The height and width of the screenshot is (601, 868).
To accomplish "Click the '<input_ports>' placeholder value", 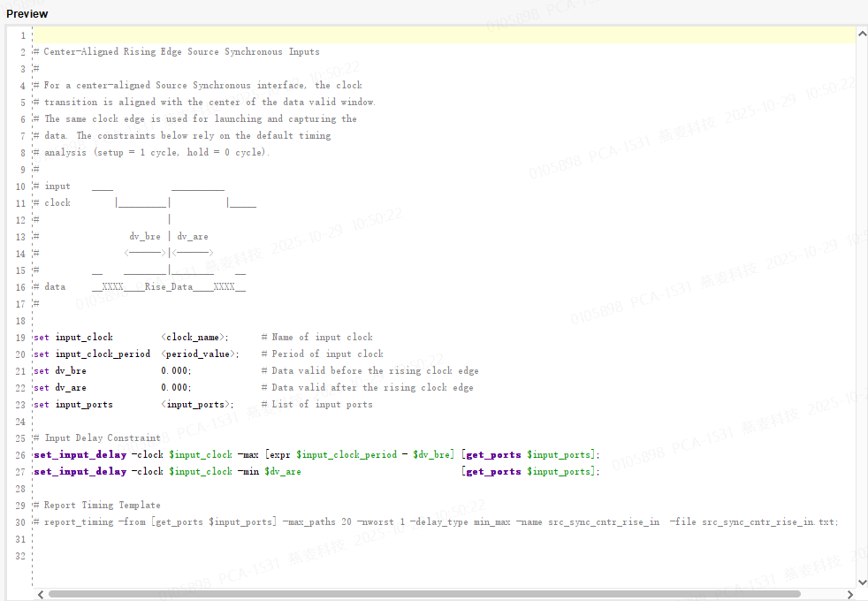I will pos(196,405).
